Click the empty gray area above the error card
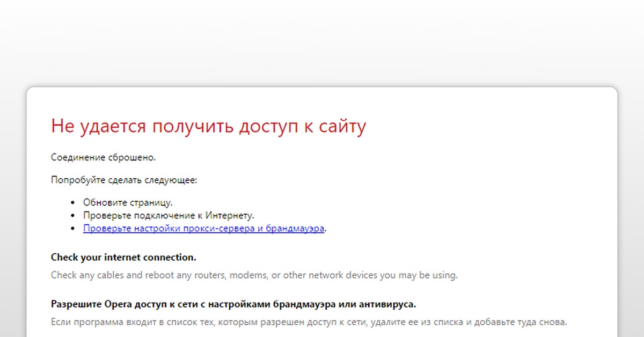Screen dimensions: 644x337 (x=322, y=43)
